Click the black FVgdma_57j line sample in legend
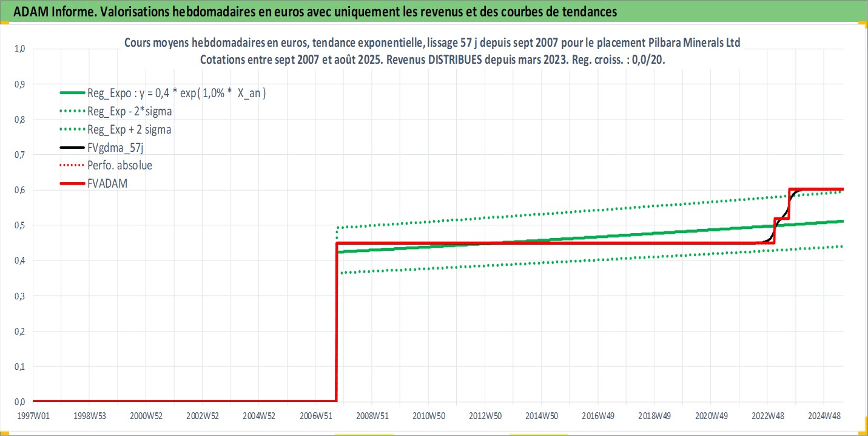 72,147
